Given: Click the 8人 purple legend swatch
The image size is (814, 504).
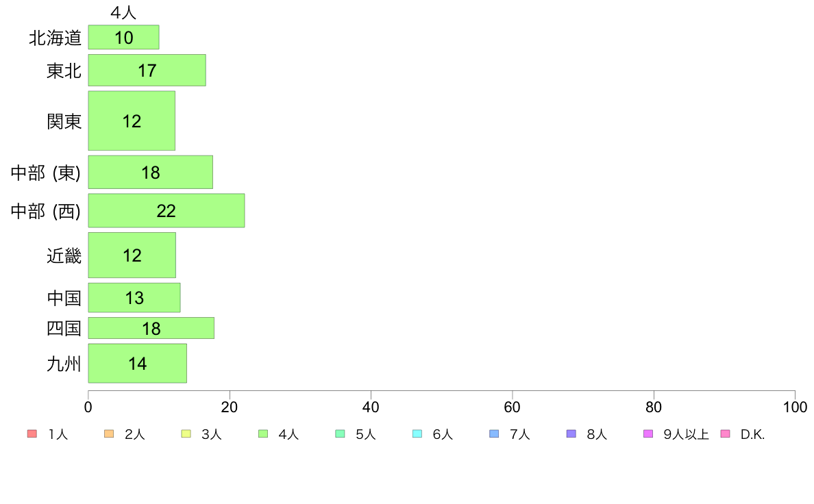Looking at the screenshot, I should click(x=571, y=434).
